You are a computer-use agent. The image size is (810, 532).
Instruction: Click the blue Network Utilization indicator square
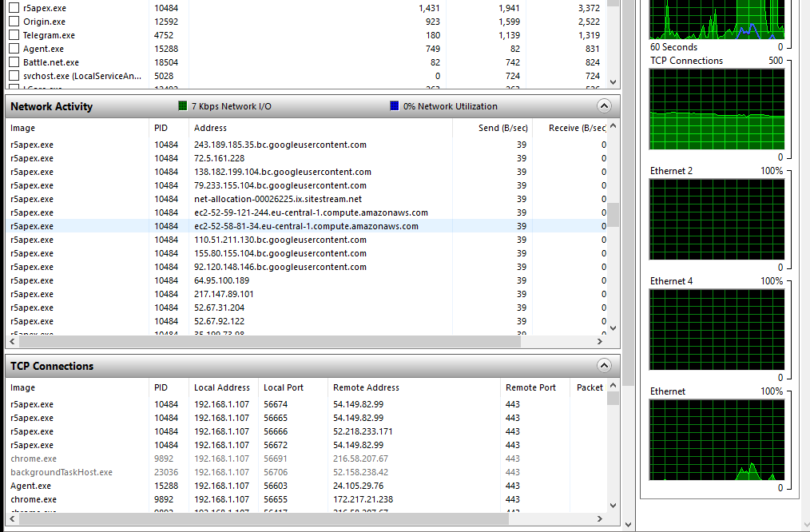pos(395,106)
